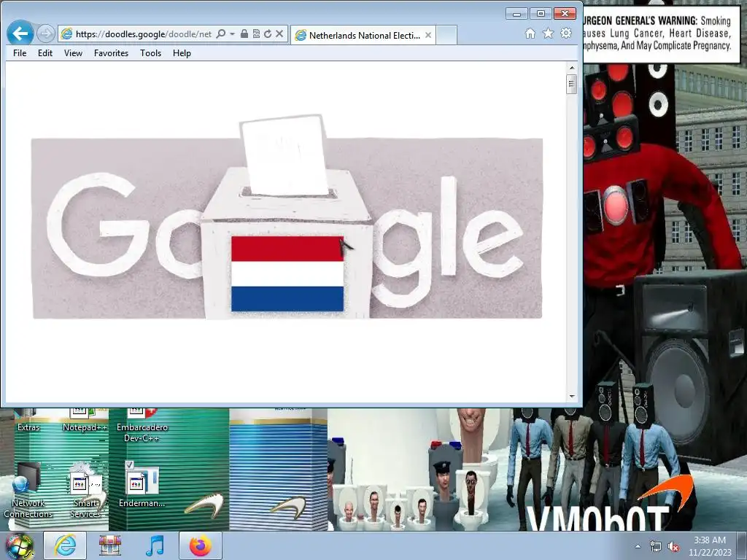747x560 pixels.
Task: Grab the vertical scrollbar thumb
Action: pyautogui.click(x=572, y=85)
